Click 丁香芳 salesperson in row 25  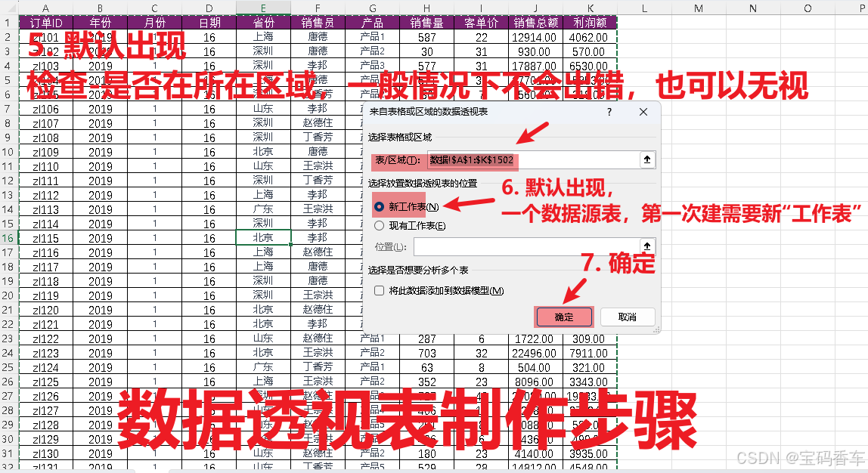318,367
